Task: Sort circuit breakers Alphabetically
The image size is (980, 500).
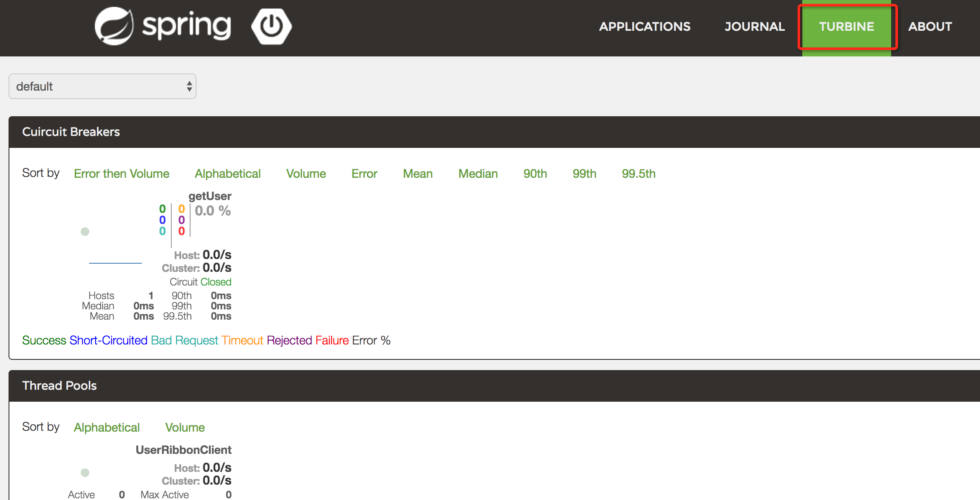Action: [x=228, y=174]
